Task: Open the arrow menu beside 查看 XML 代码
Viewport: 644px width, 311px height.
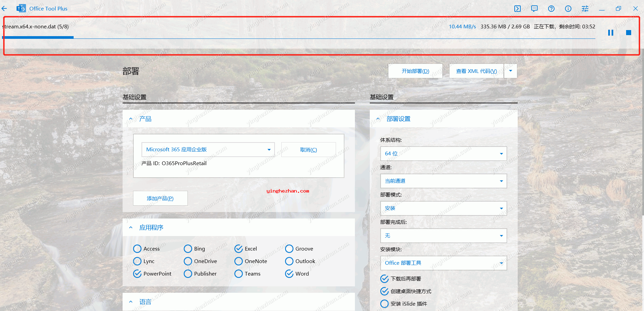Action: tap(511, 71)
